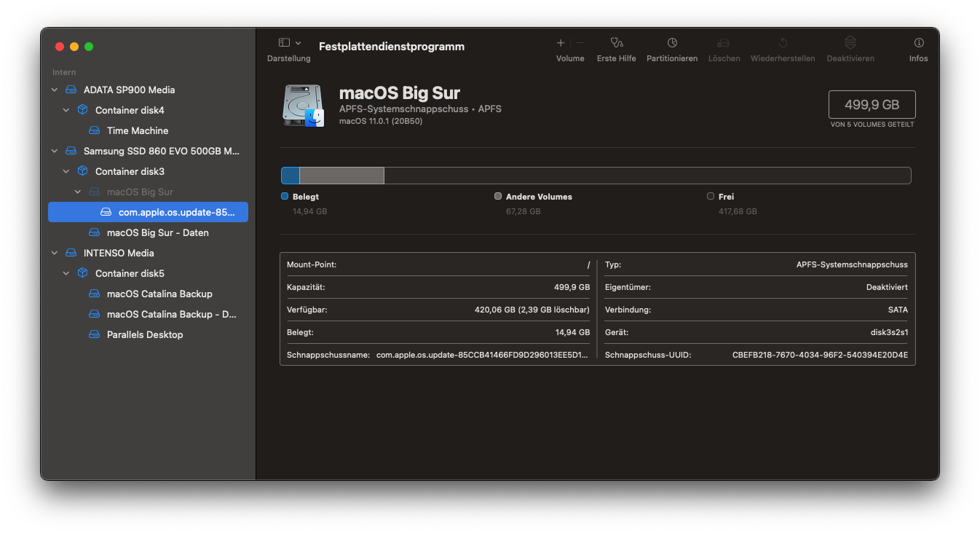
Task: Click the blue Belegt legend swatch
Action: tap(285, 197)
